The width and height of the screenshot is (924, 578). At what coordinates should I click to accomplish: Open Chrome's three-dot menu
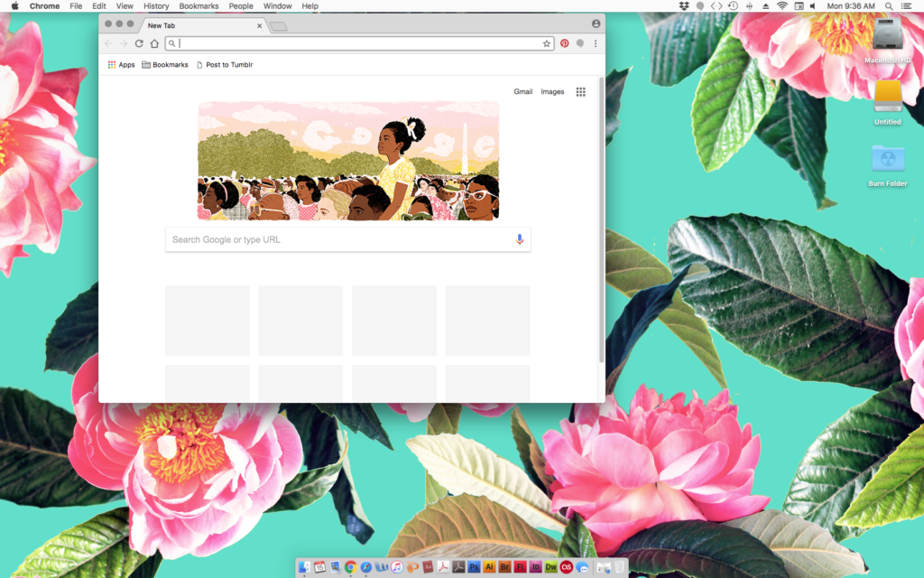[596, 43]
